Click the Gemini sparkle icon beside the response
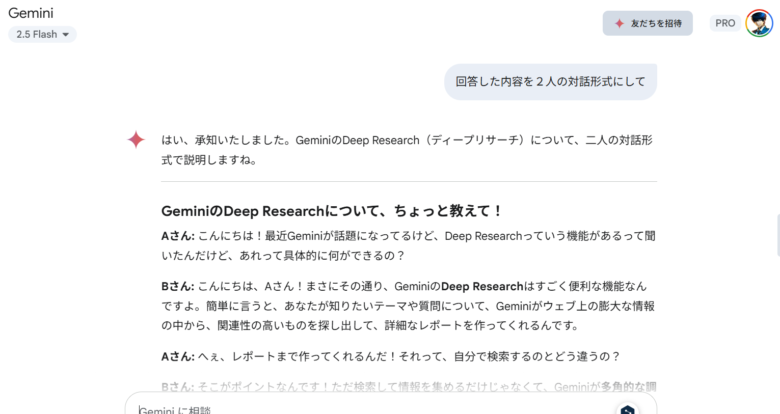 pyautogui.click(x=136, y=140)
